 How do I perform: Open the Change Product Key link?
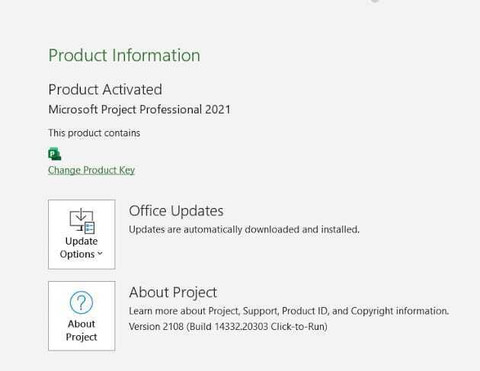91,170
